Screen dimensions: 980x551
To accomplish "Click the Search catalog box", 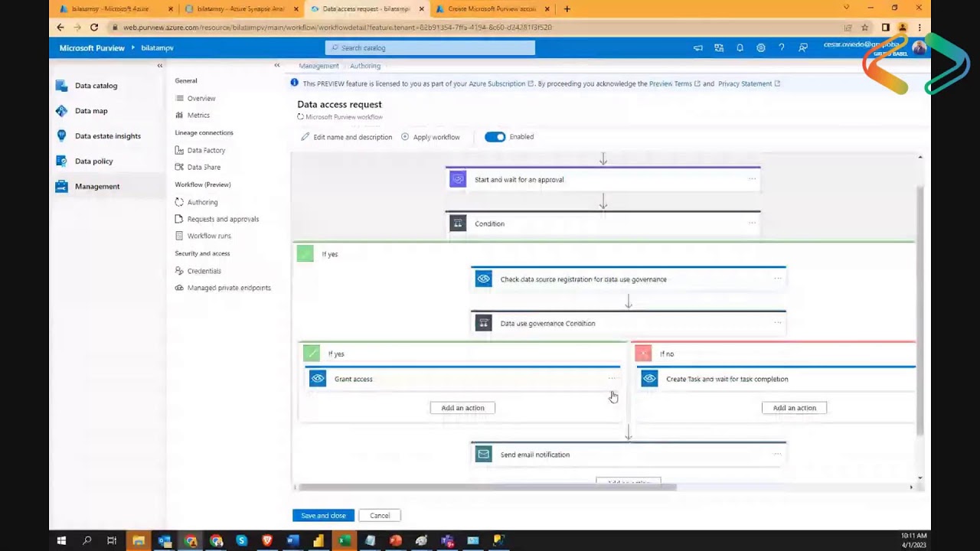I will (430, 48).
